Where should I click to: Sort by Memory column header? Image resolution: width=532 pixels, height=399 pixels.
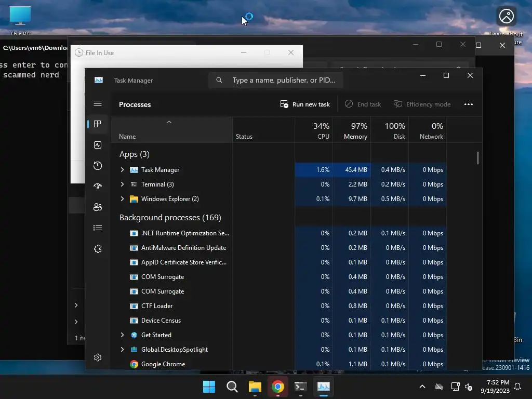click(x=352, y=130)
